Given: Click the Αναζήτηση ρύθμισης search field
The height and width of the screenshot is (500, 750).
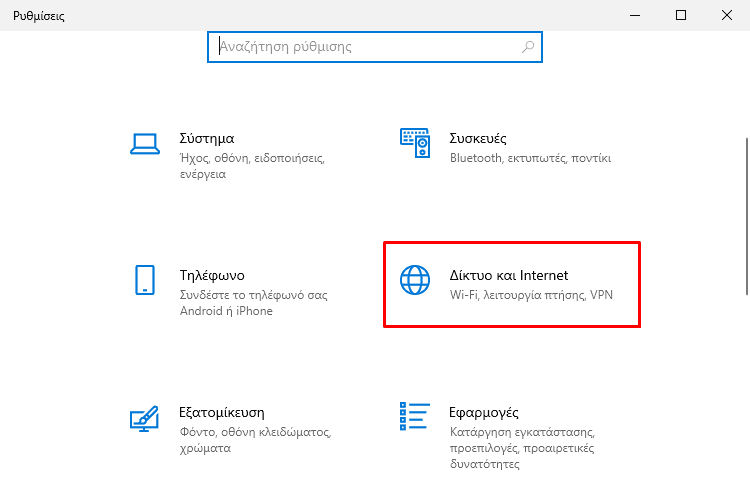Looking at the screenshot, I should point(375,47).
